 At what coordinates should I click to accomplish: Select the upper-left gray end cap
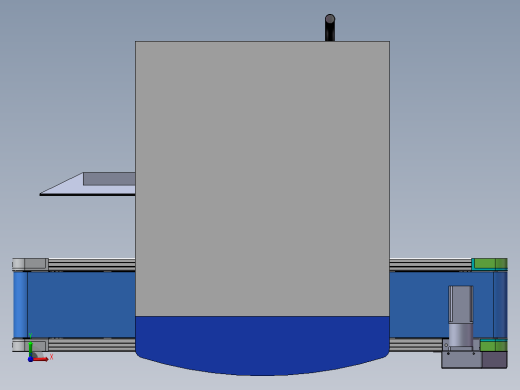click(30, 264)
